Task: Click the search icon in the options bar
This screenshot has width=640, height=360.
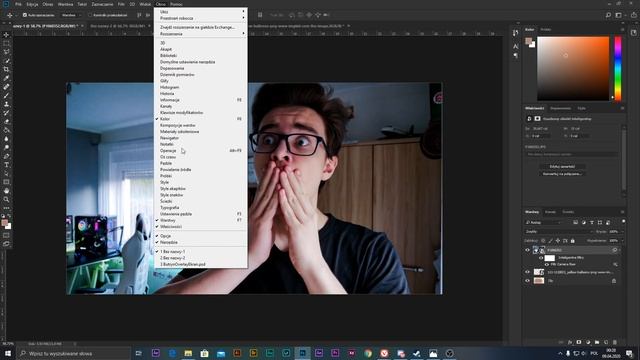Action: pyautogui.click(x=608, y=15)
